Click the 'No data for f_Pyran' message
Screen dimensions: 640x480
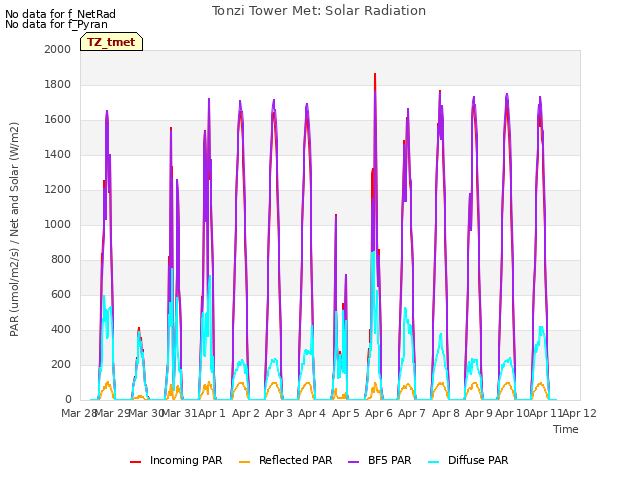pos(56,24)
